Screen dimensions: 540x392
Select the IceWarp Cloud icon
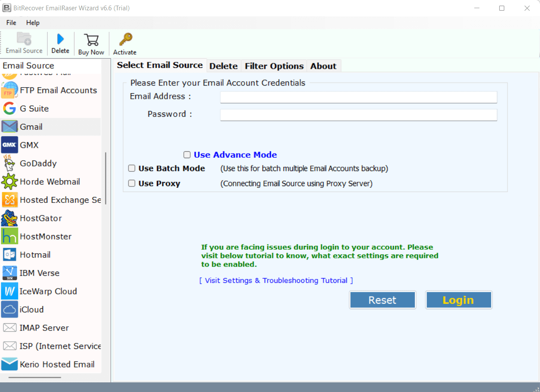coord(9,291)
